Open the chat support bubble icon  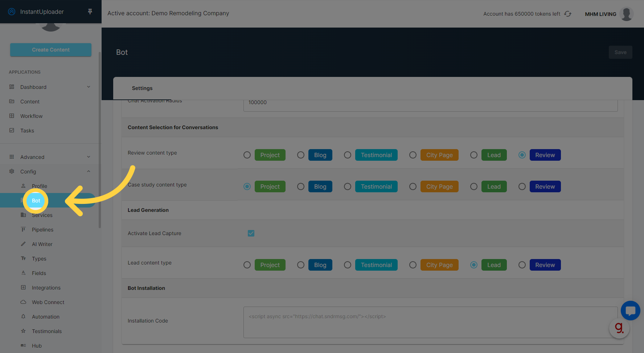tap(631, 311)
